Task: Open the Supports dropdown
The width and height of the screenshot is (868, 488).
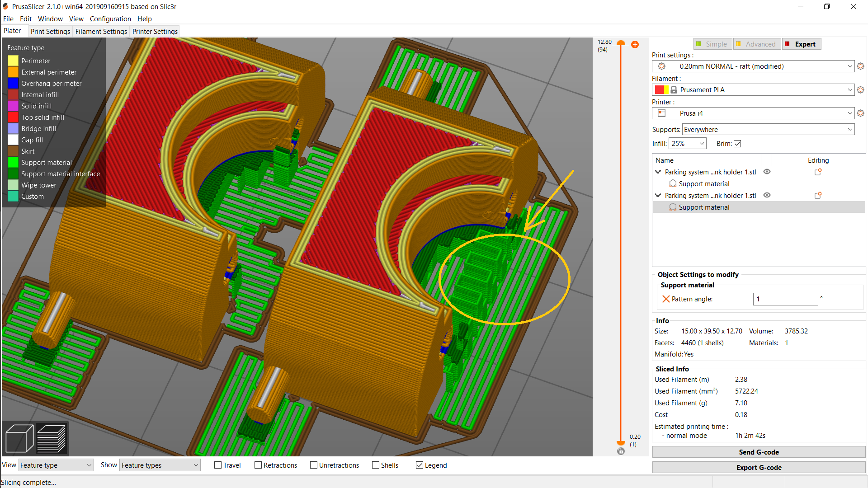Action: click(768, 130)
